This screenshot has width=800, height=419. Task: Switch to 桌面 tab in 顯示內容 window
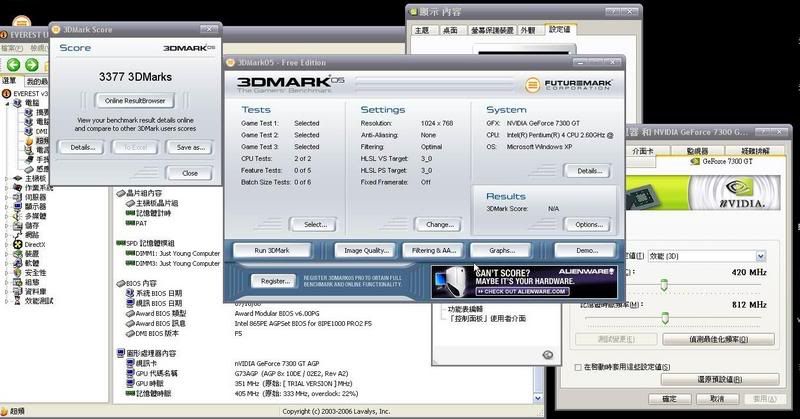449,31
